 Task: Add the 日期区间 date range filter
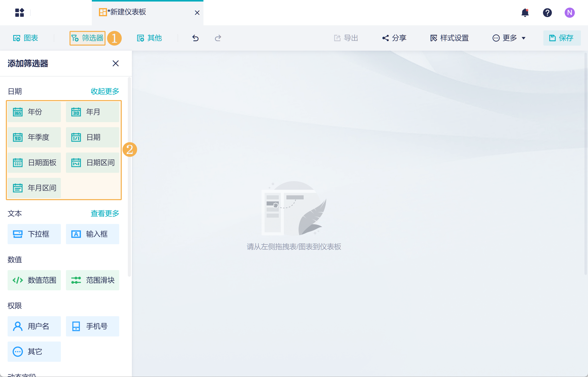(93, 162)
